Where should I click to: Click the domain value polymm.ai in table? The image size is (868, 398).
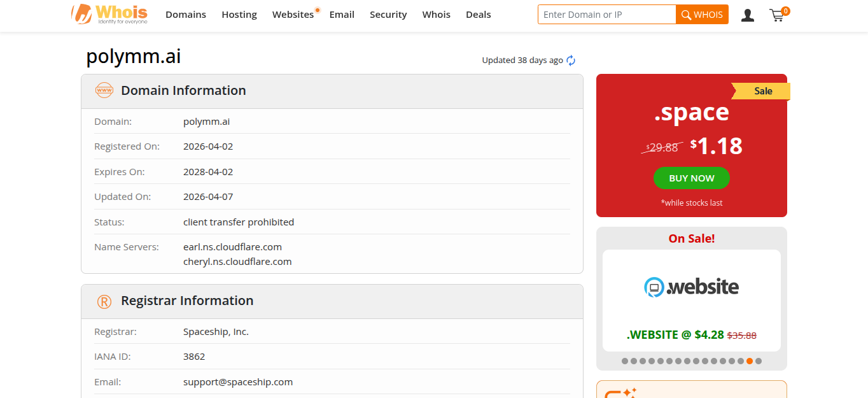(x=207, y=122)
